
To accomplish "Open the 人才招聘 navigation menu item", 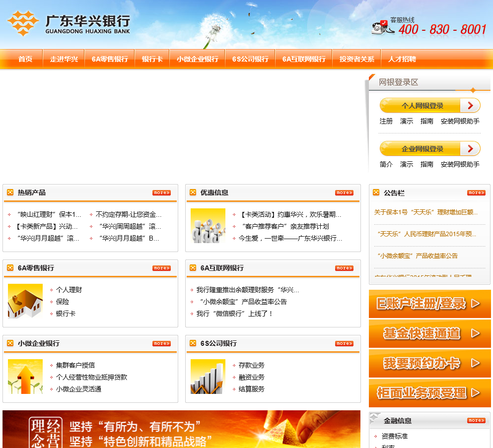I will coord(402,59).
